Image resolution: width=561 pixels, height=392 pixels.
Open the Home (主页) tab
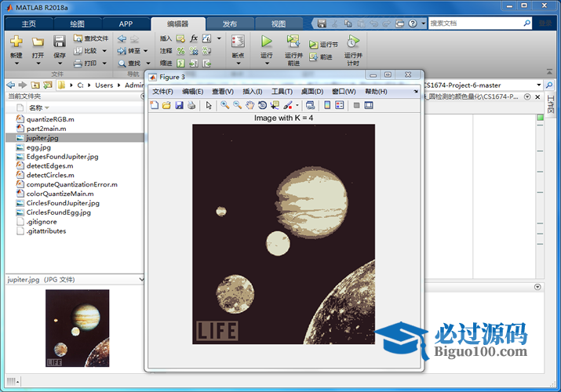(28, 24)
